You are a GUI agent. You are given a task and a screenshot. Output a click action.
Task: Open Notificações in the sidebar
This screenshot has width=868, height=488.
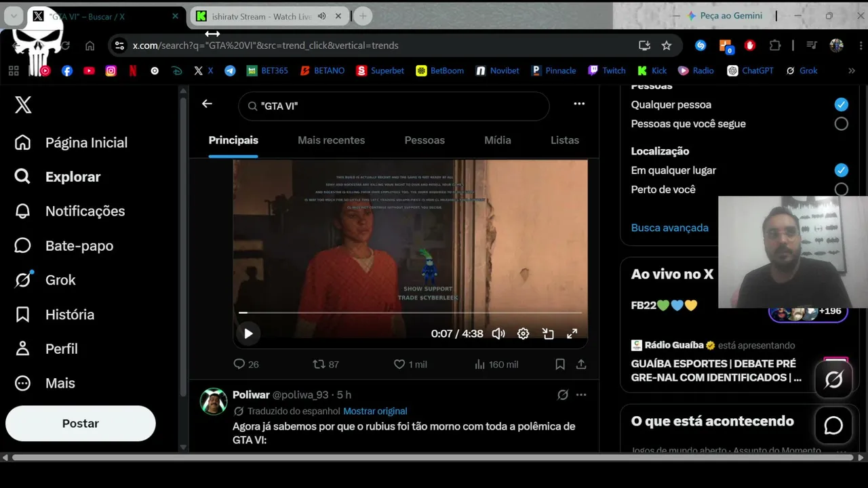[x=70, y=211]
